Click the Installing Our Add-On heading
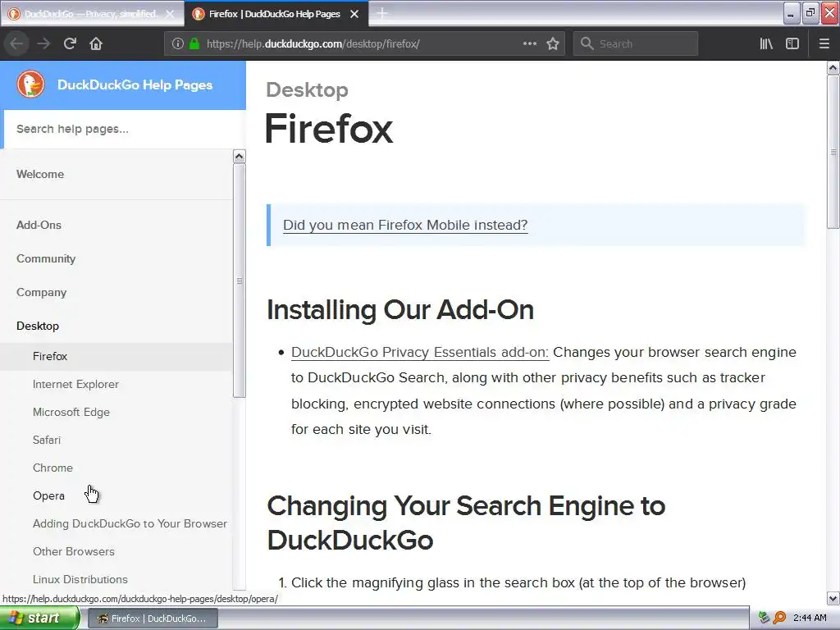The width and height of the screenshot is (840, 630). pos(400,309)
